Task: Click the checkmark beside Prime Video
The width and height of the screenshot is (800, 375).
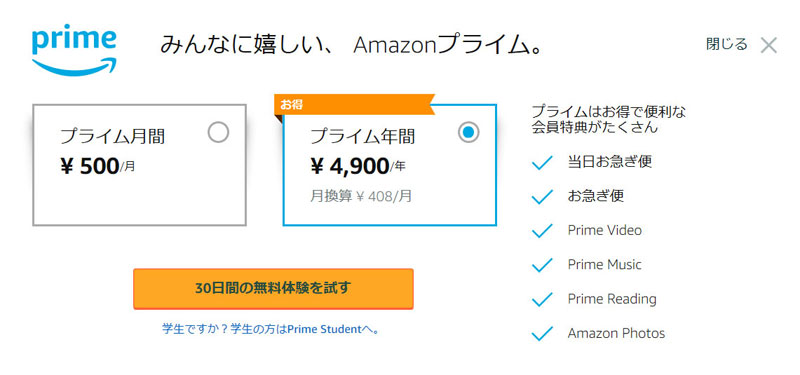Action: click(x=542, y=231)
